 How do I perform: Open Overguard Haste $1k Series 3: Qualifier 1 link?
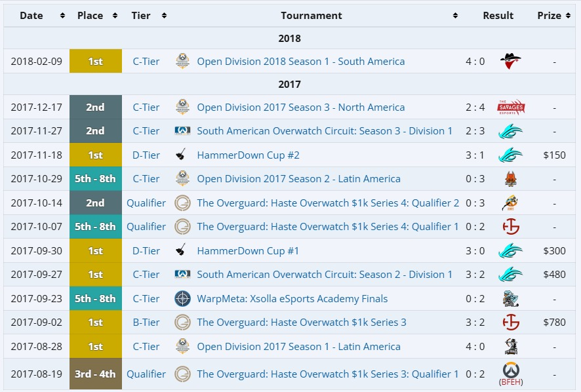328,374
